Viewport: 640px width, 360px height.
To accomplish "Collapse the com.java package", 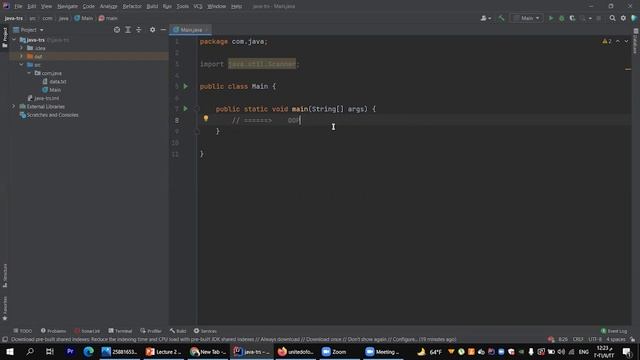I will click(x=29, y=73).
